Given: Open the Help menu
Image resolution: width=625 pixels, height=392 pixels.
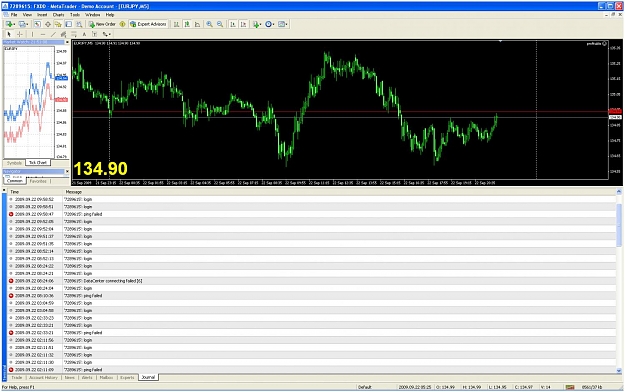Looking at the screenshot, I should point(110,15).
